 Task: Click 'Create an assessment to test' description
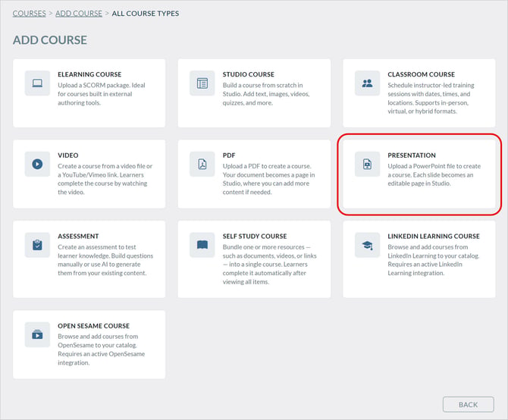pos(105,260)
